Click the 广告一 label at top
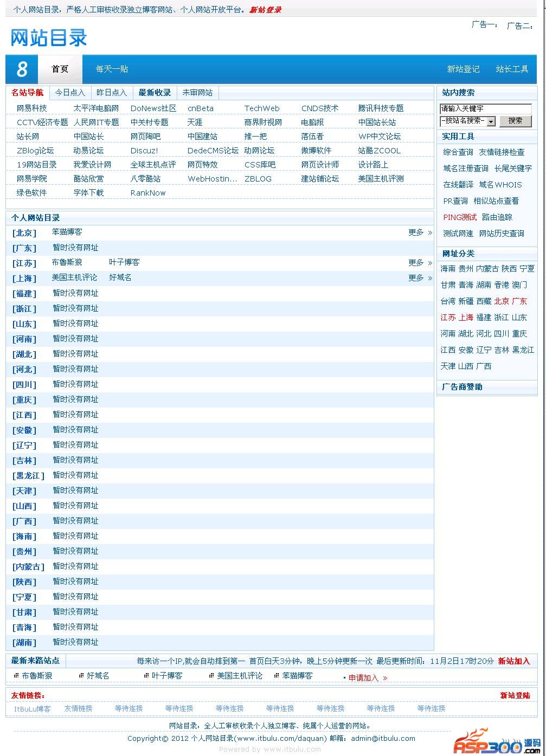 click(485, 24)
